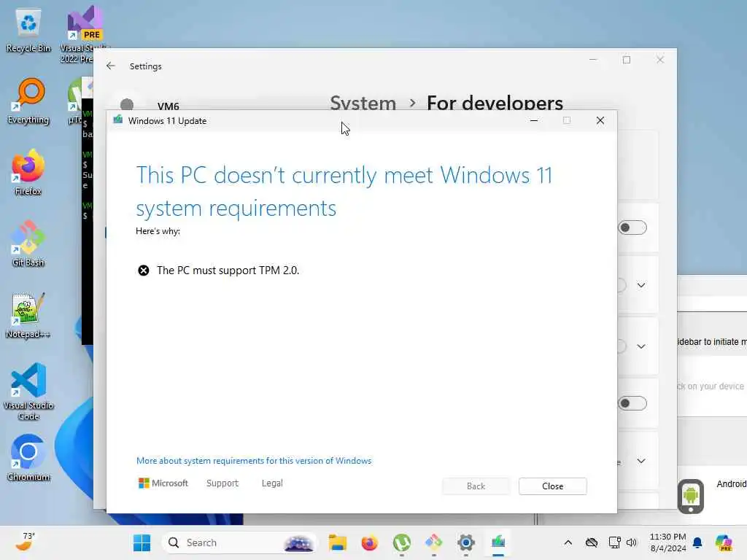The height and width of the screenshot is (560, 747).
Task: Open Firefox from the taskbar
Action: [x=369, y=542]
